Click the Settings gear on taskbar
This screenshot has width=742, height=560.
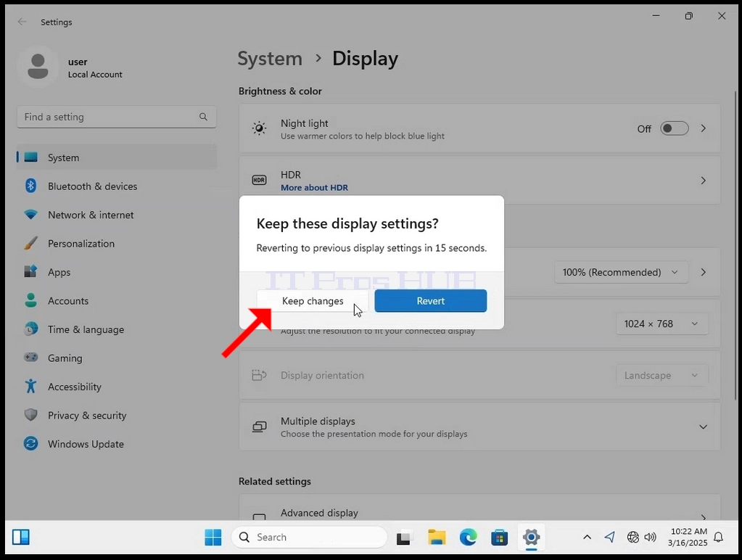click(531, 538)
